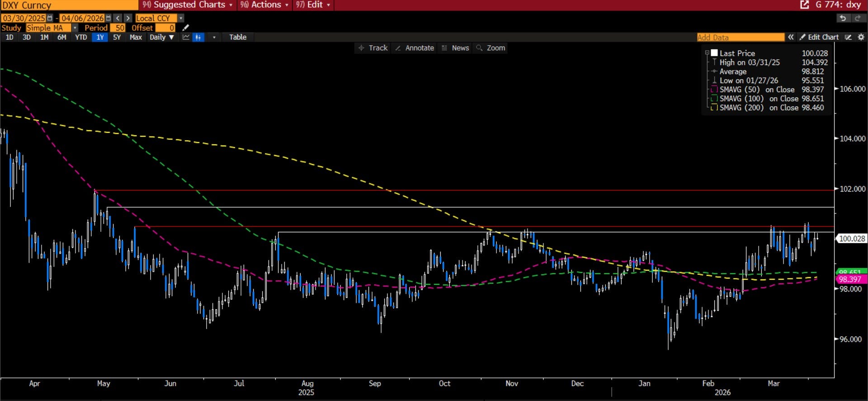Open the start date calendar picker
This screenshot has height=401, width=868.
tap(50, 18)
